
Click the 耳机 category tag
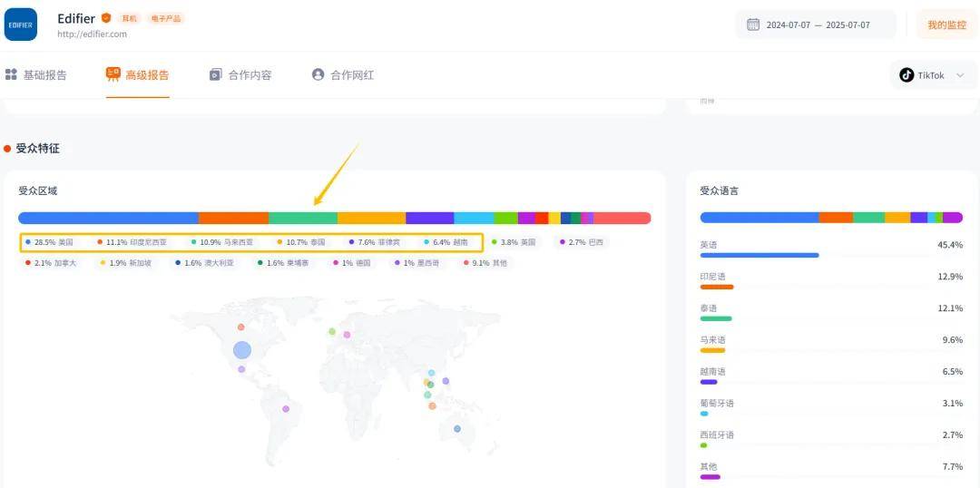click(x=129, y=18)
